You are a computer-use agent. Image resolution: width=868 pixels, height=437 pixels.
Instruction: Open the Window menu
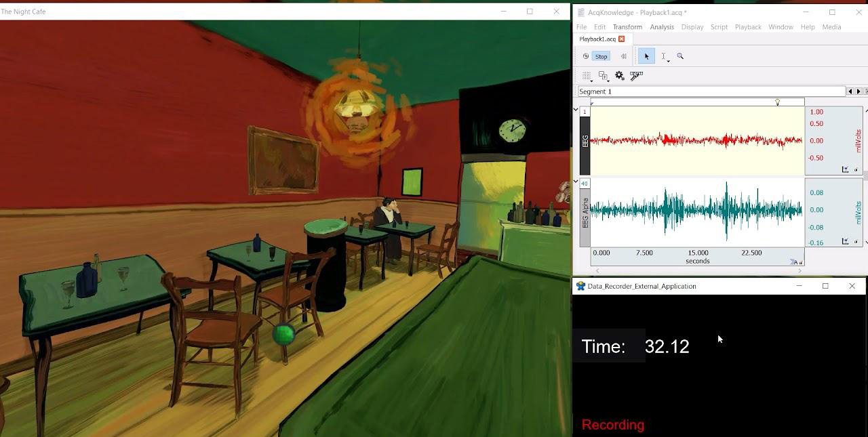click(x=781, y=27)
